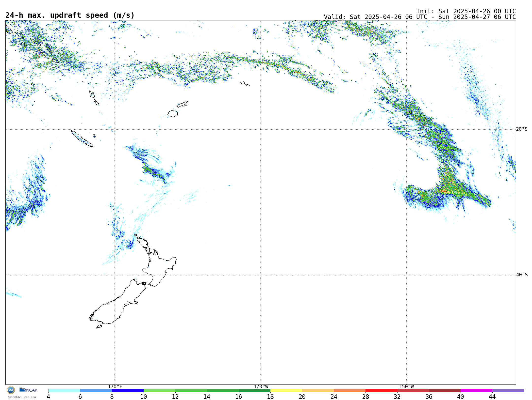The height and width of the screenshot is (400, 532).
Task: Click the colorbar tick label '24'
Action: coord(334,397)
